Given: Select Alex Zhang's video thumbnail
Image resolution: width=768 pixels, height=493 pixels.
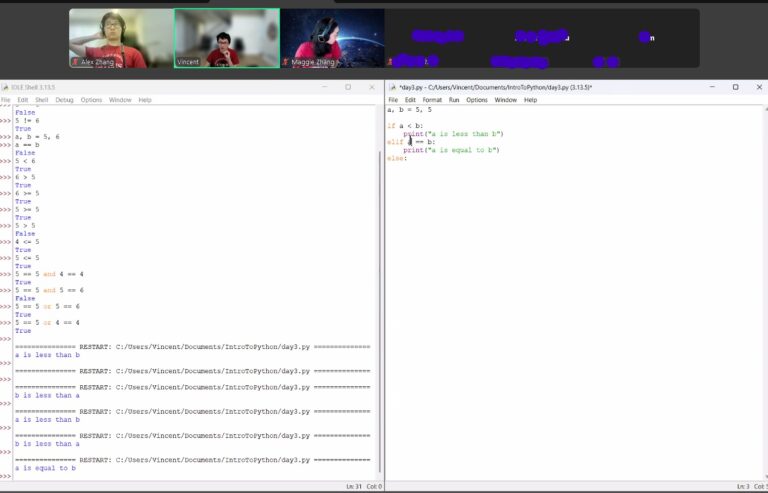Looking at the screenshot, I should 121,38.
